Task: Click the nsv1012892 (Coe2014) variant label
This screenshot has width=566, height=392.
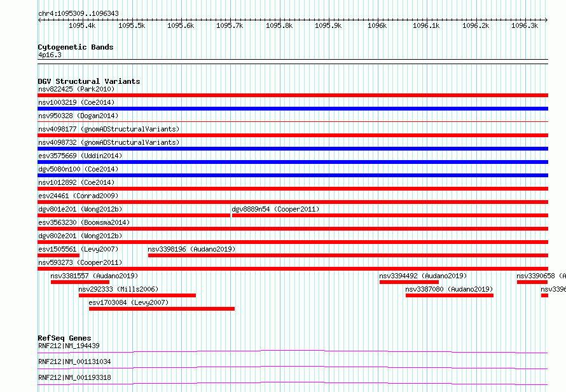Action: (76, 182)
